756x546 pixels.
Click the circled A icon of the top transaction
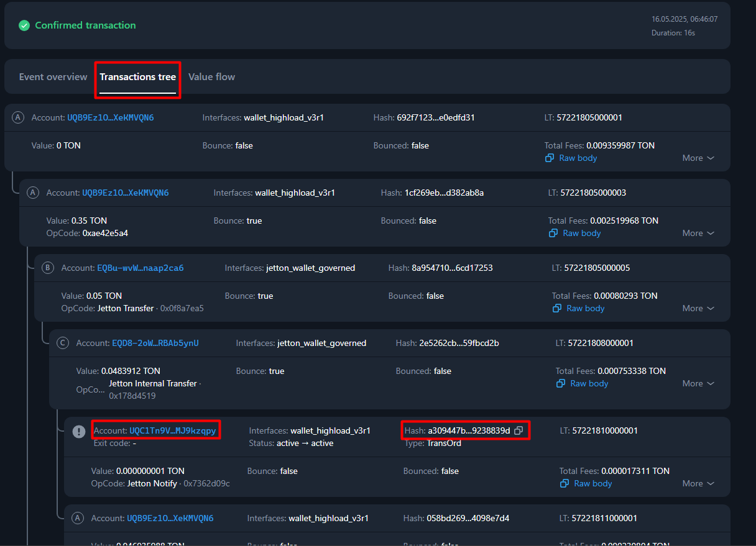[18, 118]
